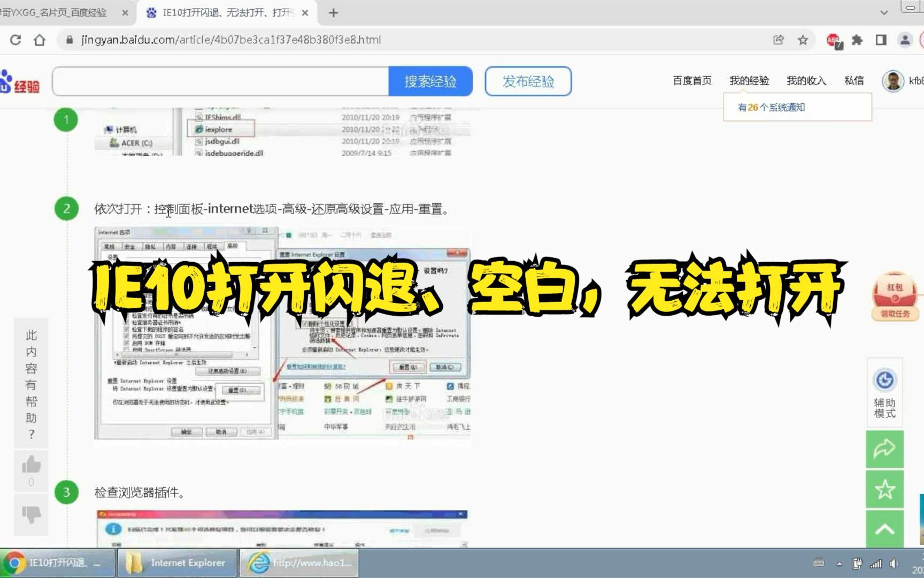924x578 pixels.
Task: Favorite the article with the green star button
Action: 884,489
